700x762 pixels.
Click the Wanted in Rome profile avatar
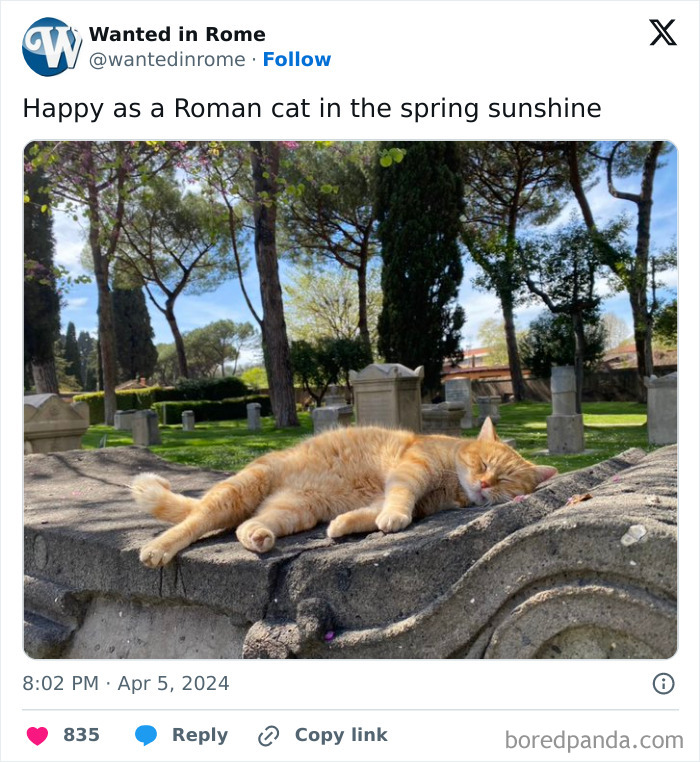(x=52, y=47)
